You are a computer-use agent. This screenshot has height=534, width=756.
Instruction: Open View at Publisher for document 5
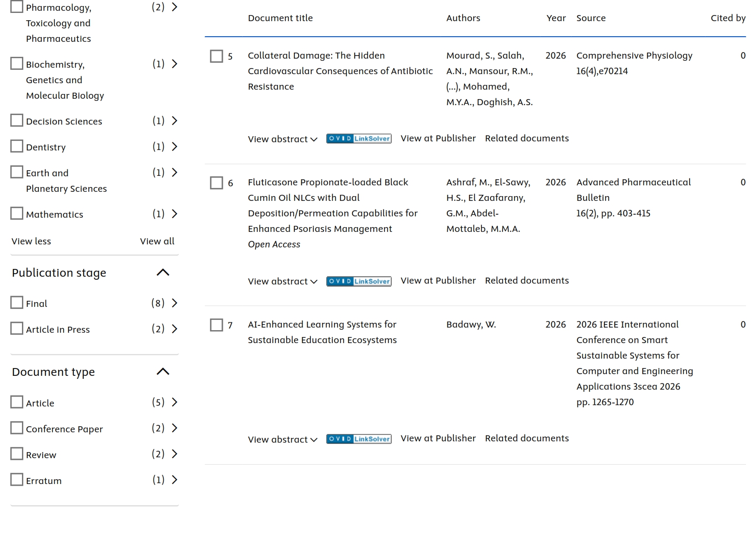[x=438, y=138]
